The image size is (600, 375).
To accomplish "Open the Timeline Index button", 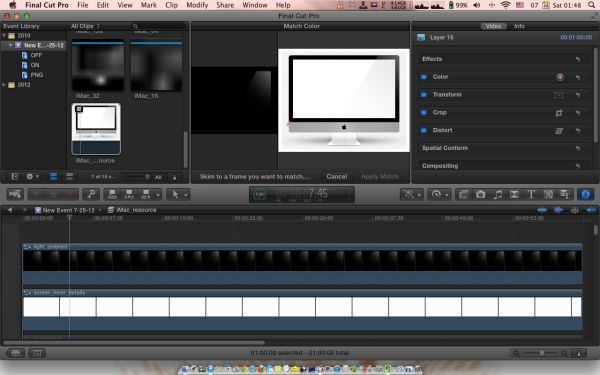I will coord(37,353).
